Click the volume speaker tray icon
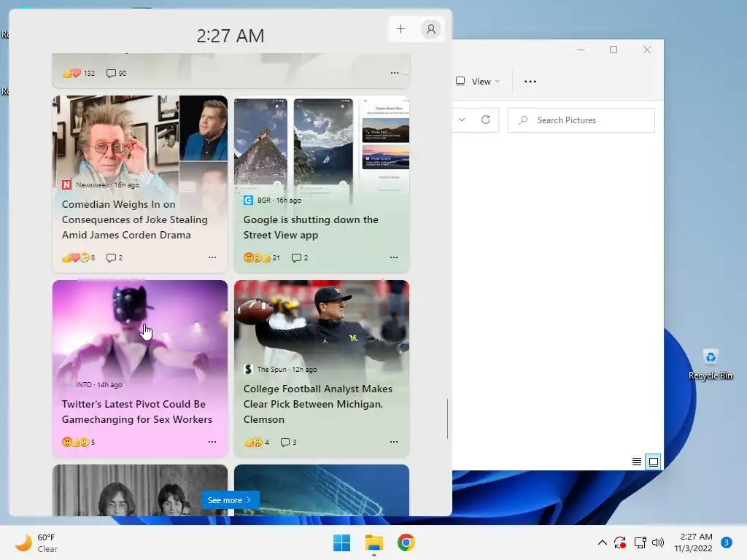 pos(658,542)
